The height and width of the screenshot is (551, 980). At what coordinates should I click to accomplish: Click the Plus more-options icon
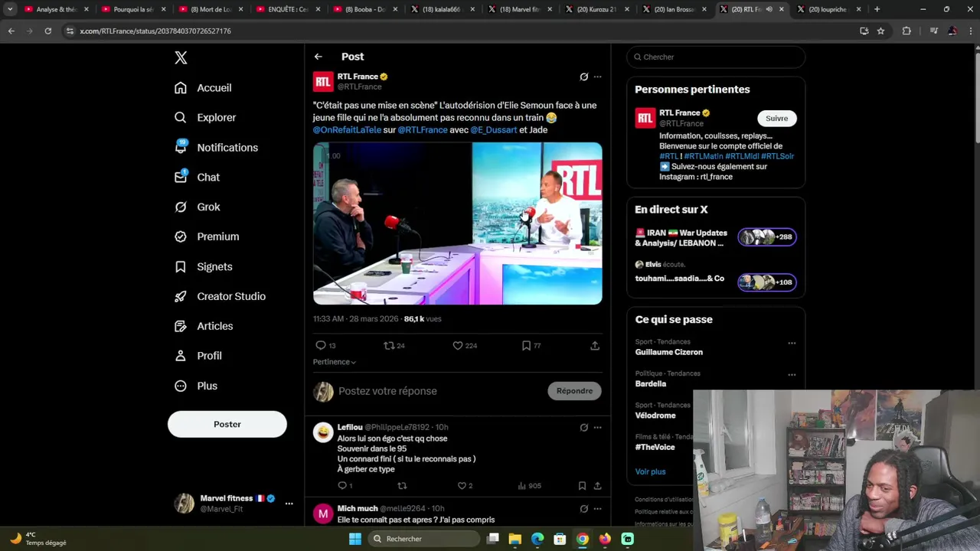pos(181,386)
